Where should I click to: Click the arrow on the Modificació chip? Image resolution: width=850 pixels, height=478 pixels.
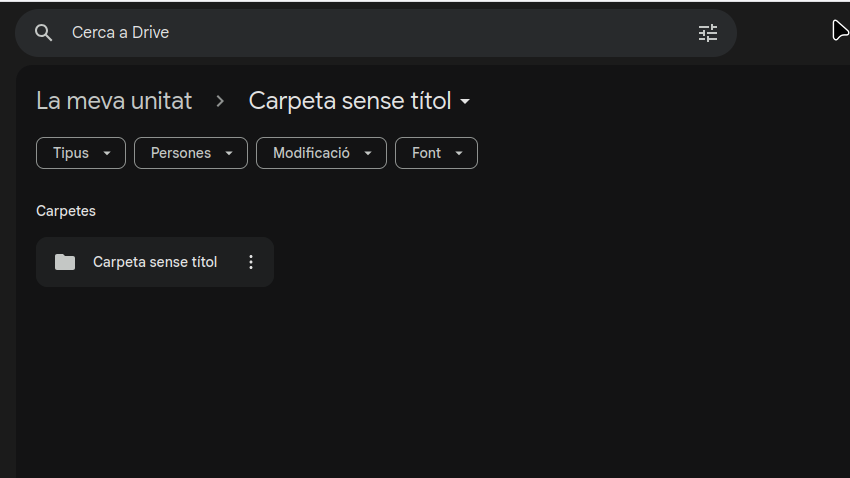pyautogui.click(x=368, y=153)
